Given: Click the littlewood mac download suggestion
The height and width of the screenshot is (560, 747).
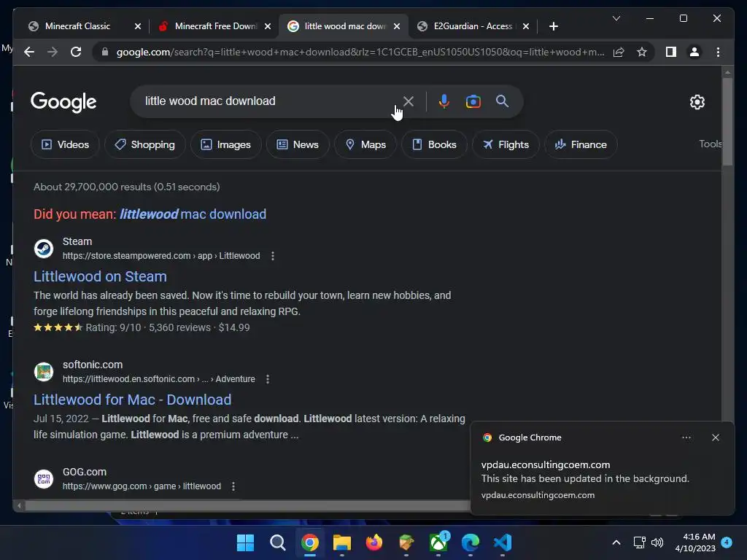Looking at the screenshot, I should (x=193, y=214).
